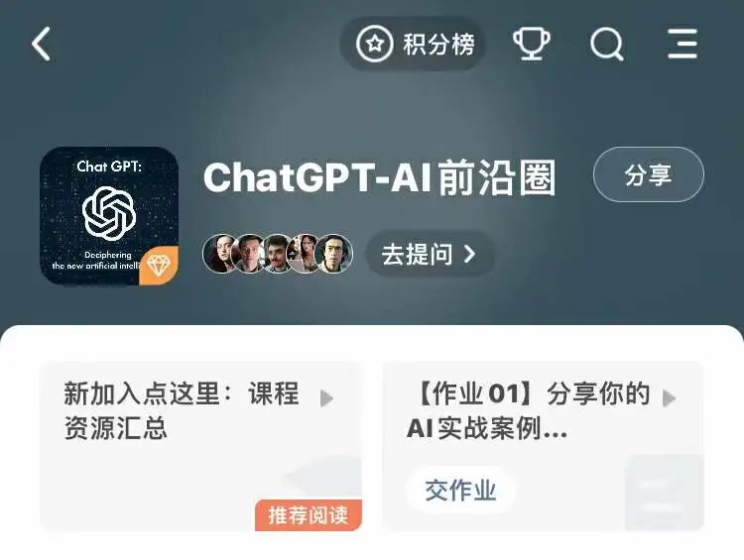Tap the 交作业 submit button
The image size is (744, 560).
[460, 490]
